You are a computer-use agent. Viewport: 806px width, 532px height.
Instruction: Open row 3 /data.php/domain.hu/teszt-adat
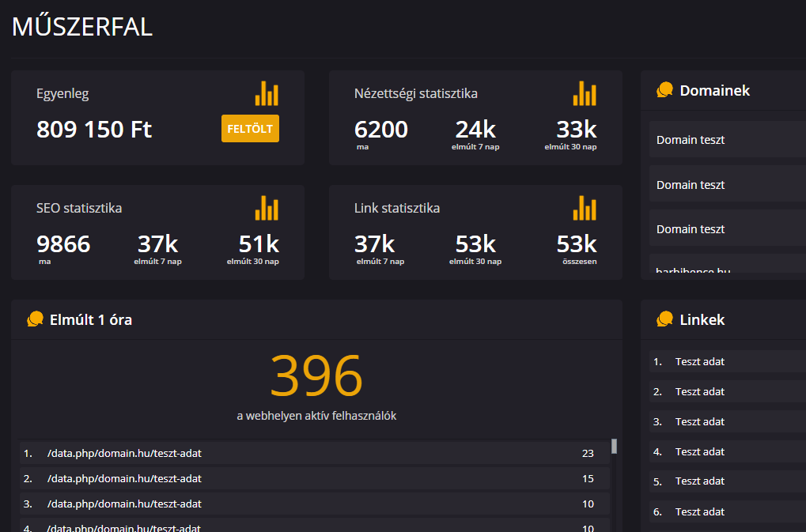(x=315, y=504)
